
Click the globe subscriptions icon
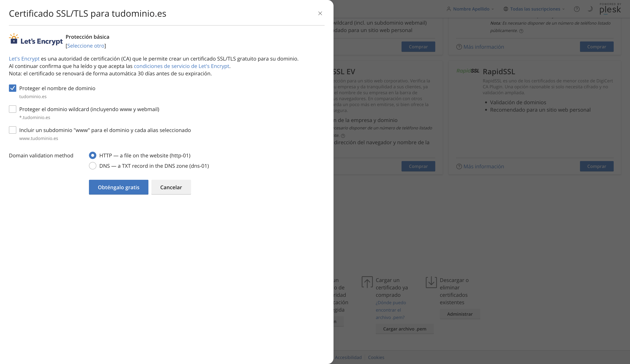tap(506, 9)
